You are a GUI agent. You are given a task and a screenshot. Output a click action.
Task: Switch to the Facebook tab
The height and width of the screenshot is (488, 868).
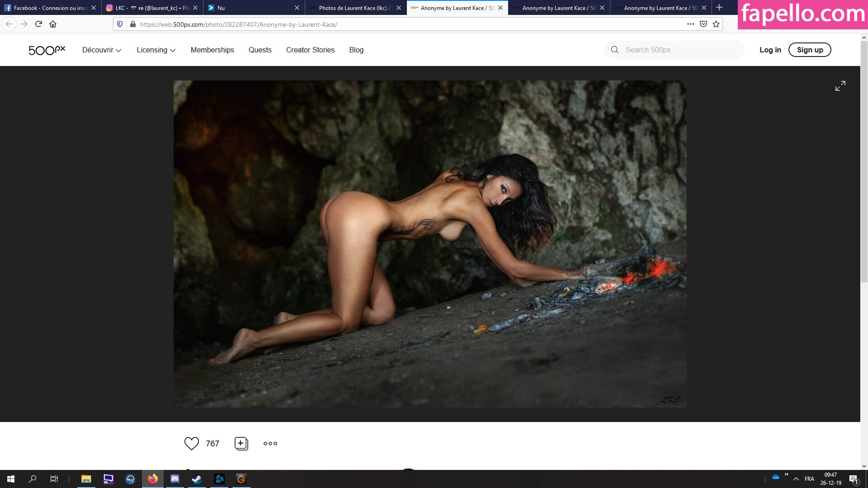[x=45, y=8]
